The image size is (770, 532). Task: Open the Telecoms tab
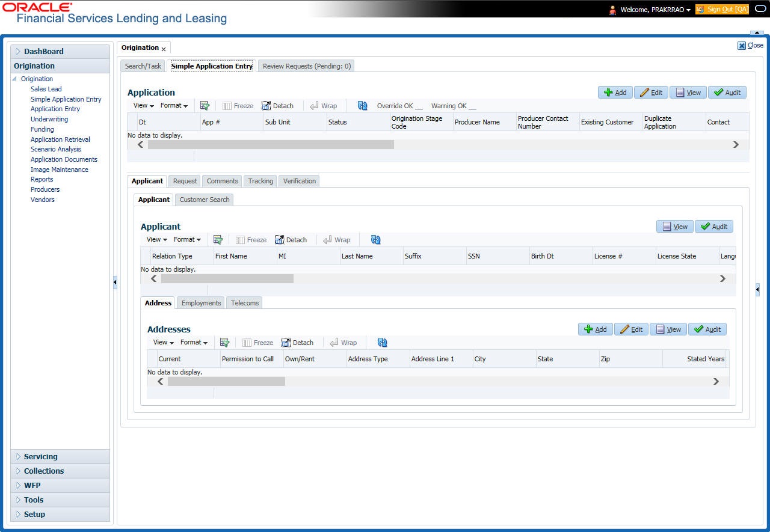point(245,303)
